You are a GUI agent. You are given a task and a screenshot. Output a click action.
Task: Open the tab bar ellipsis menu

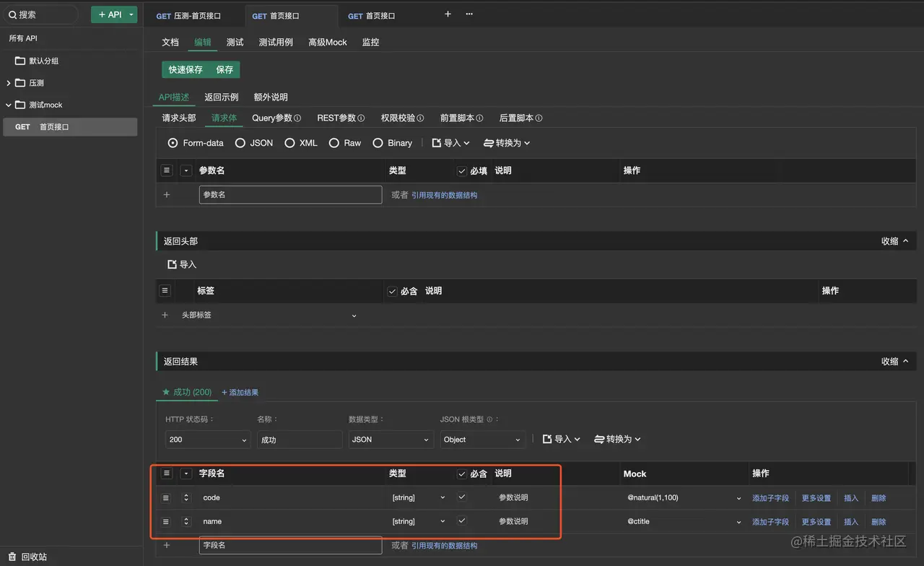point(469,14)
